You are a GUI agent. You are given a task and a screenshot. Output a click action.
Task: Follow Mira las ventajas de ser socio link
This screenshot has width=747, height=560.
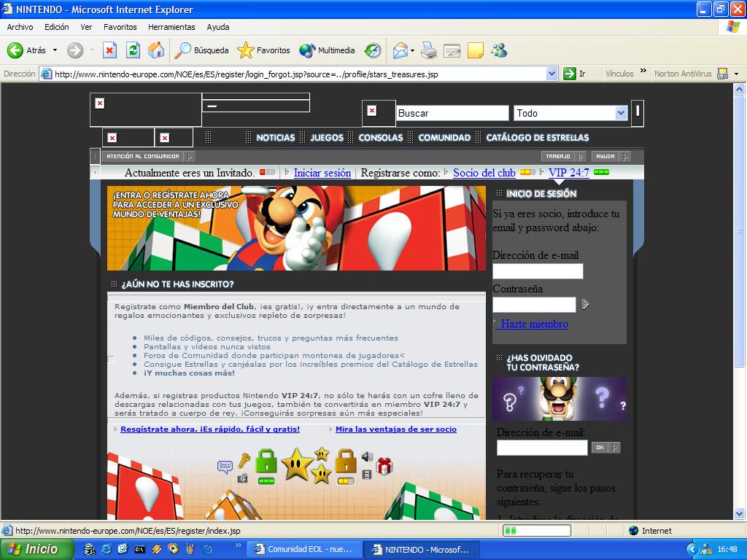tap(396, 429)
